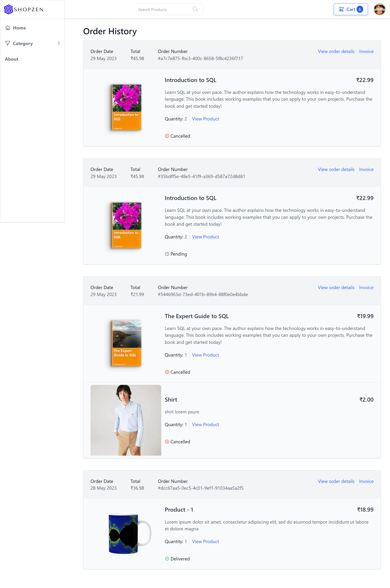
Task: Click the mug image for Product - 1
Action: tap(126, 534)
